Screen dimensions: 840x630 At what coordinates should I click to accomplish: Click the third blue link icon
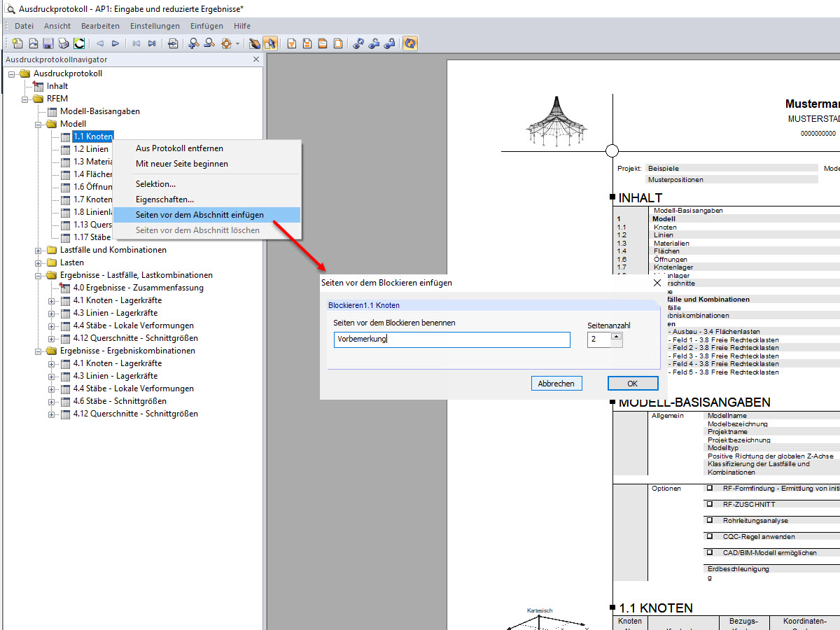tap(389, 43)
